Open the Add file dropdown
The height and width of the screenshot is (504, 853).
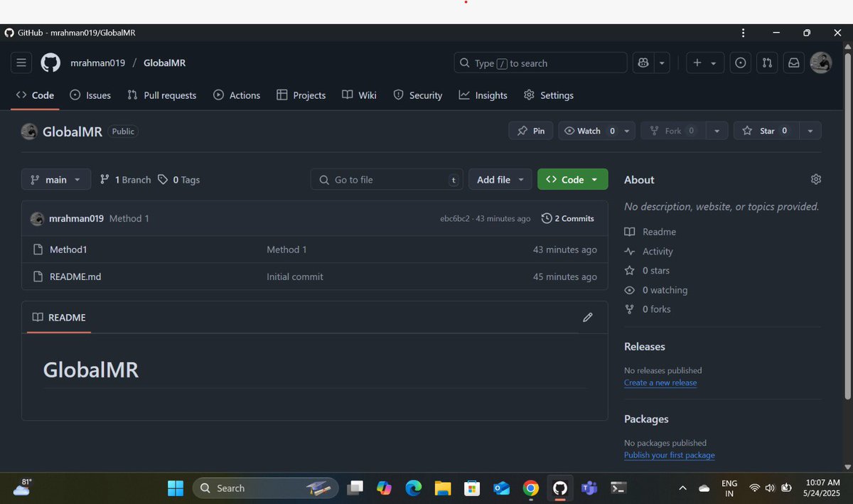(x=500, y=180)
